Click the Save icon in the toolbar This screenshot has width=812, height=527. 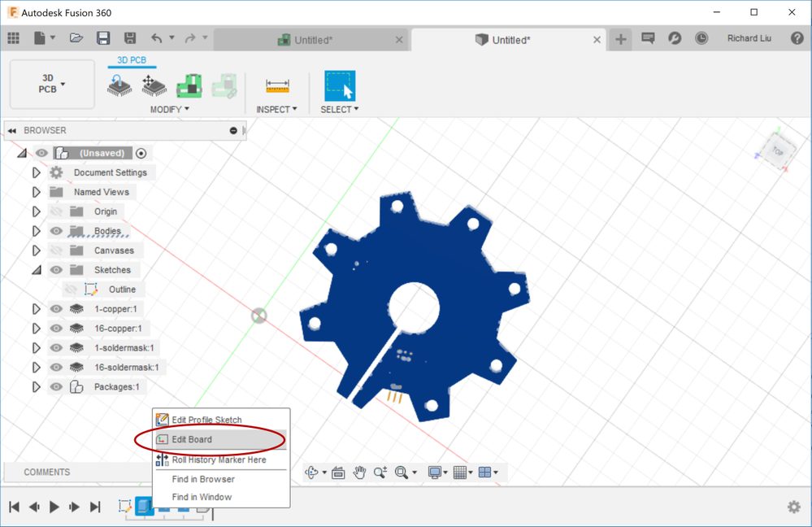coord(103,38)
